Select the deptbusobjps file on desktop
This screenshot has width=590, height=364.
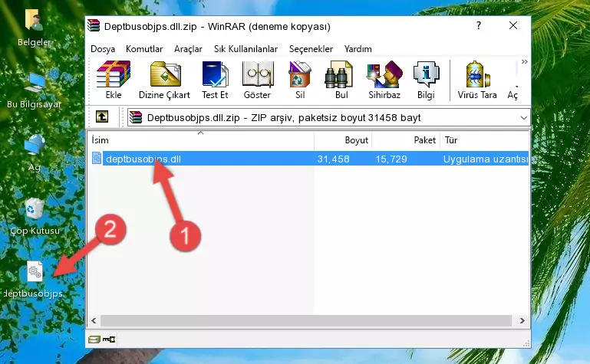pyautogui.click(x=35, y=271)
